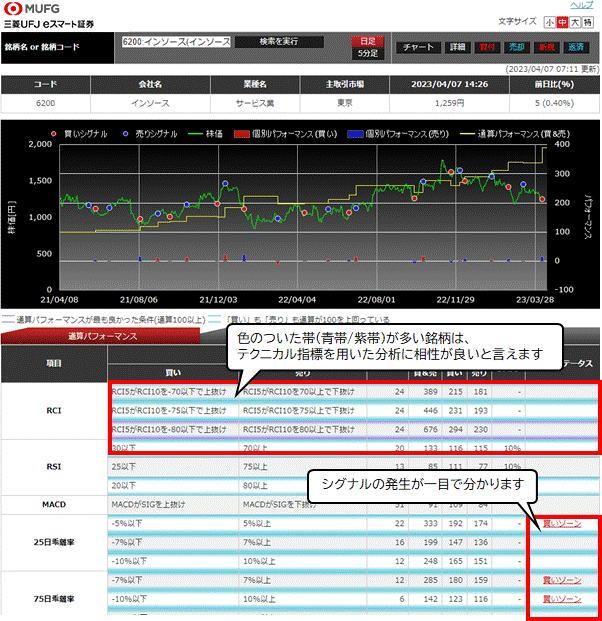Open the ヘルプ help link

(x=581, y=5)
